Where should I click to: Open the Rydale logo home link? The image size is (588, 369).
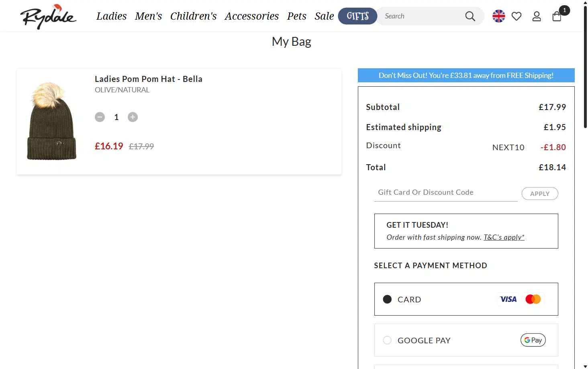[x=48, y=16]
